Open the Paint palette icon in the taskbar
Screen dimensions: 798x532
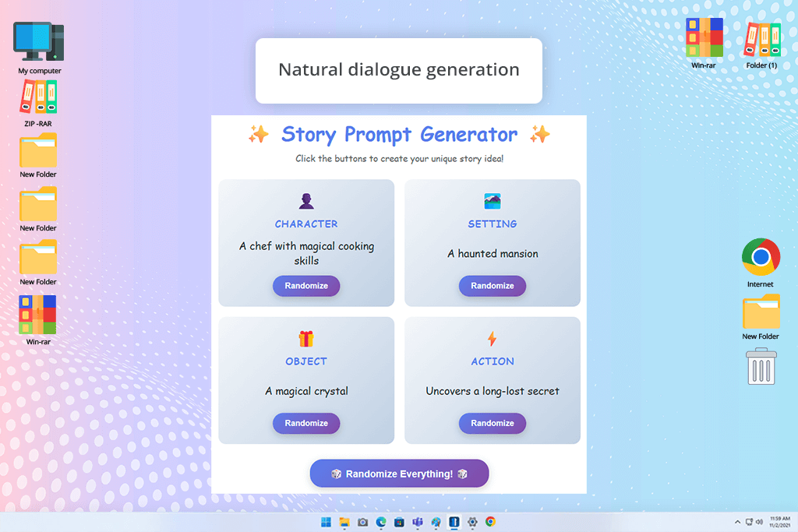436,523
